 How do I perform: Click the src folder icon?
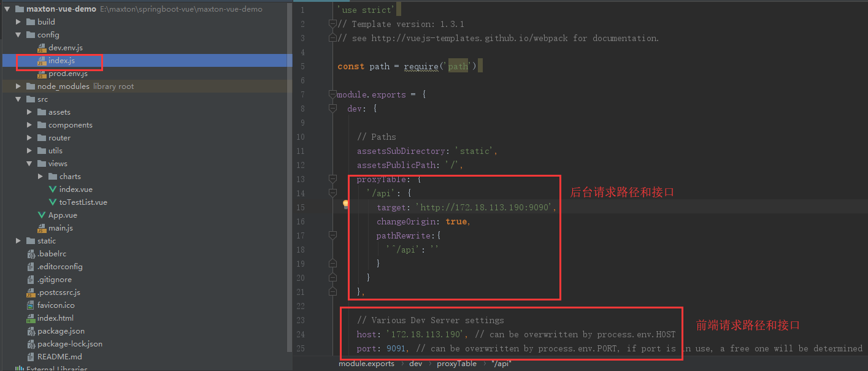(30, 99)
